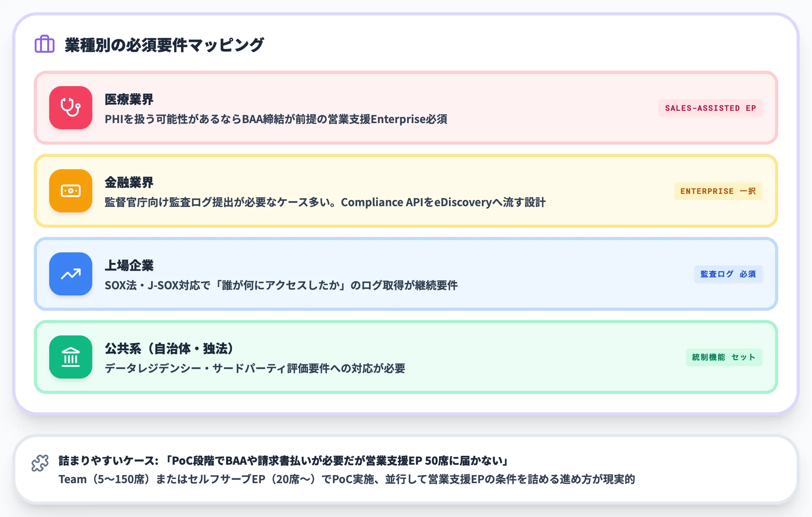The image size is (812, 517).
Task: Click the blue trending-up icon for 上場企業
Action: [71, 274]
